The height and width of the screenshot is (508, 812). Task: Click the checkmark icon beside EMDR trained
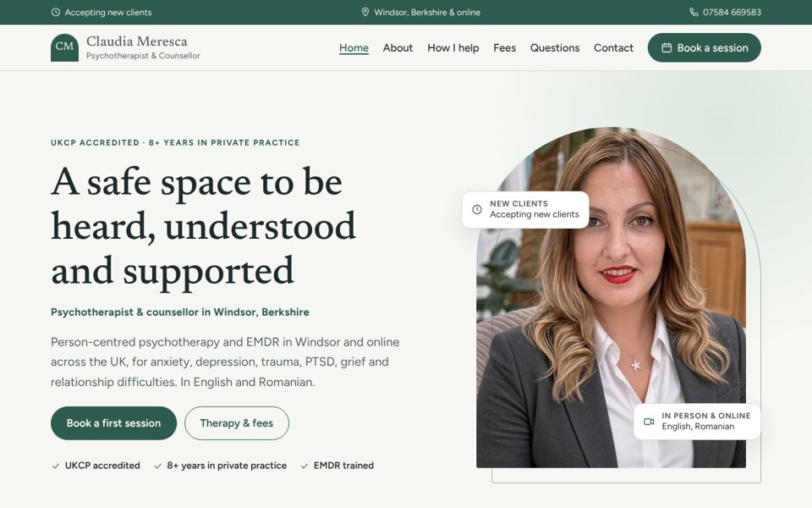[x=304, y=466]
